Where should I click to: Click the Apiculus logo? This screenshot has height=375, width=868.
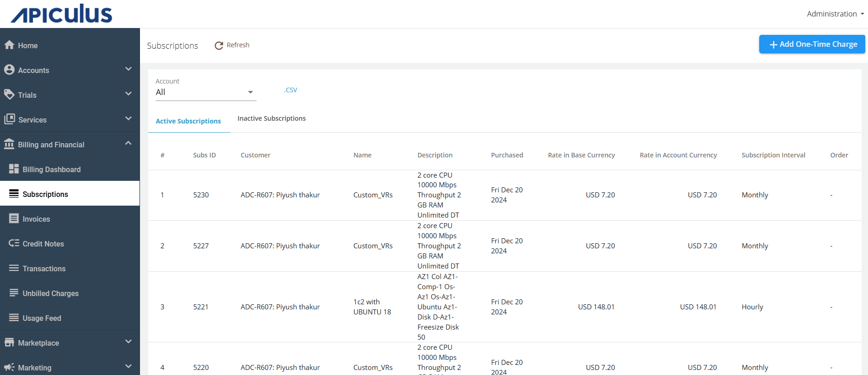coord(62,14)
